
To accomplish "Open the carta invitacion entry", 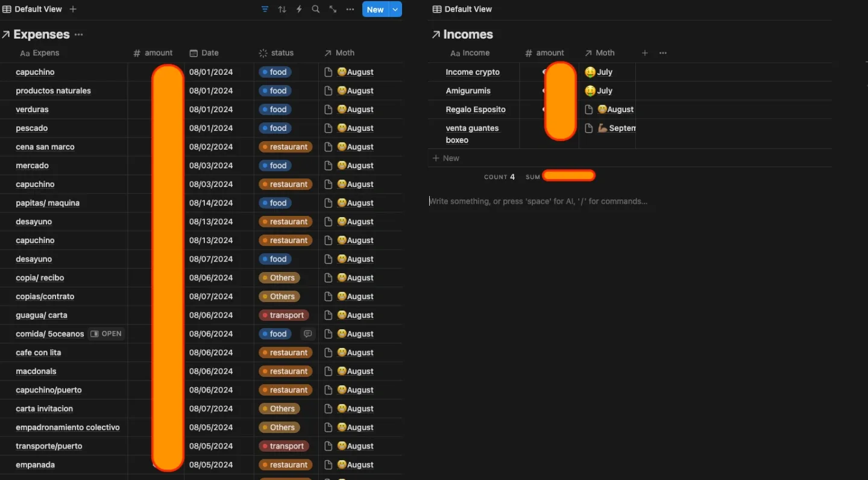I will [x=45, y=409].
